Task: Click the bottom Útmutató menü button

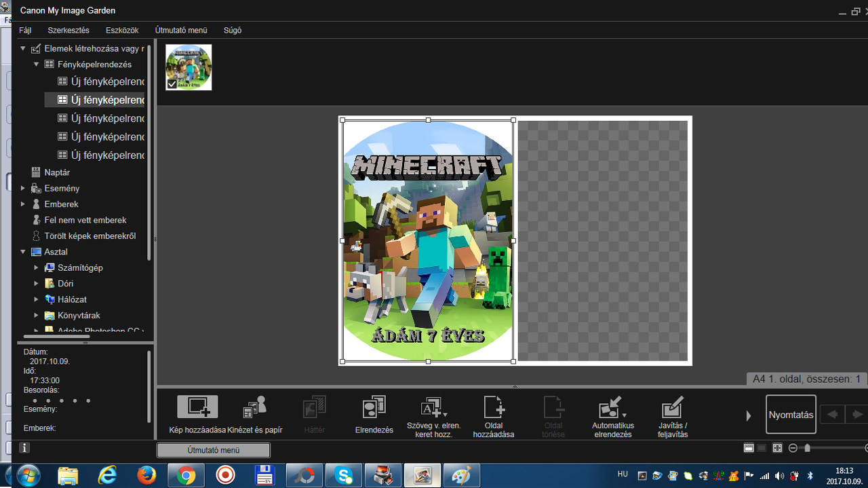Action: coord(214,450)
